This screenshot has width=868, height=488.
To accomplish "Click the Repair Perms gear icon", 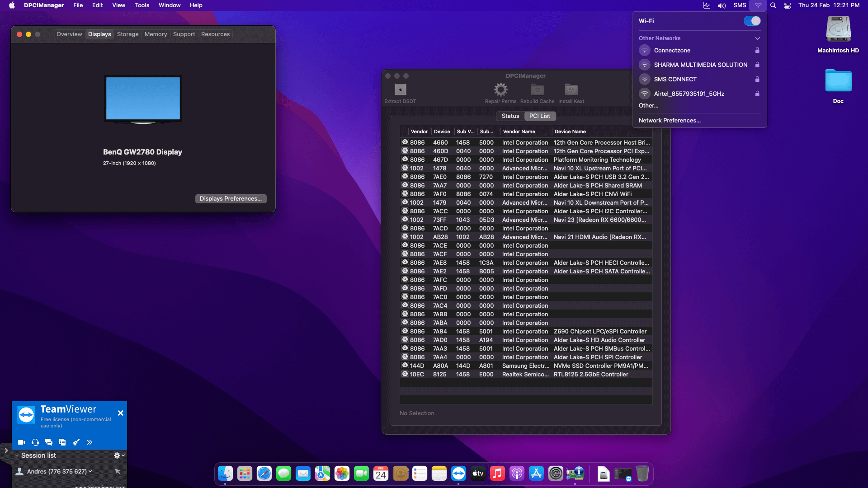I will [500, 89].
